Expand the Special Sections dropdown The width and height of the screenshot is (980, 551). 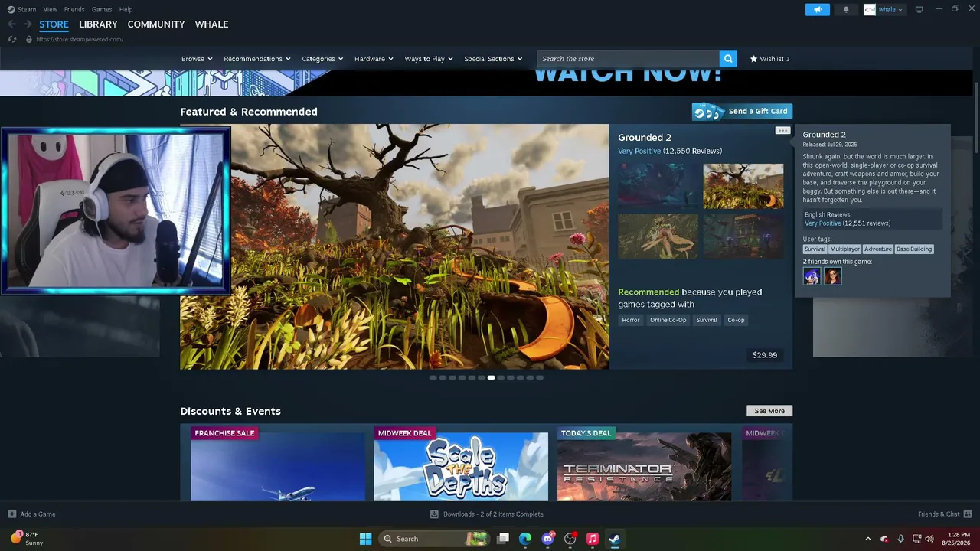click(493, 59)
